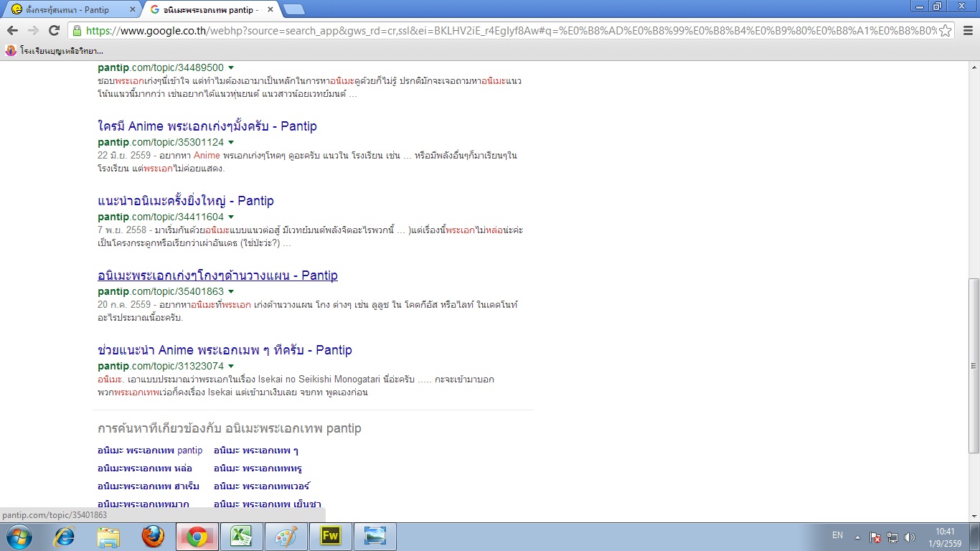Reload the page with the refresh icon
Viewport: 980px width, 551px height.
click(54, 31)
